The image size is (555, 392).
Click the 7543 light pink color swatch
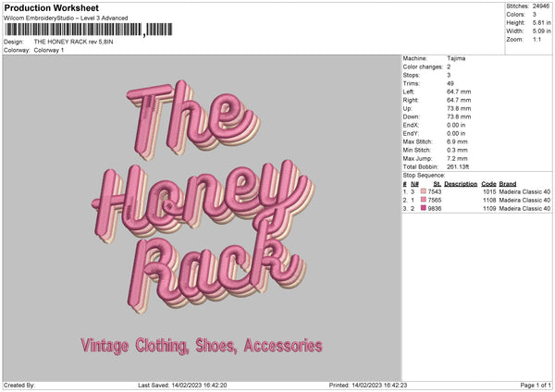(x=424, y=191)
